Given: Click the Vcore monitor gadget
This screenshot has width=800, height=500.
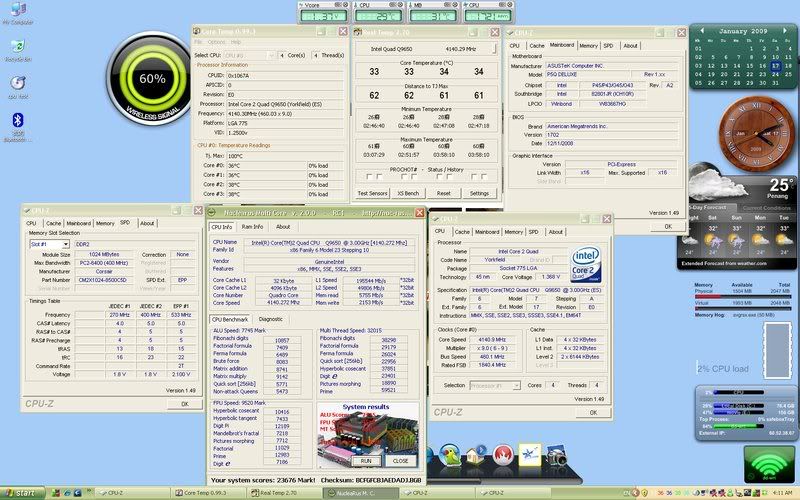Looking at the screenshot, I should tap(323, 12).
